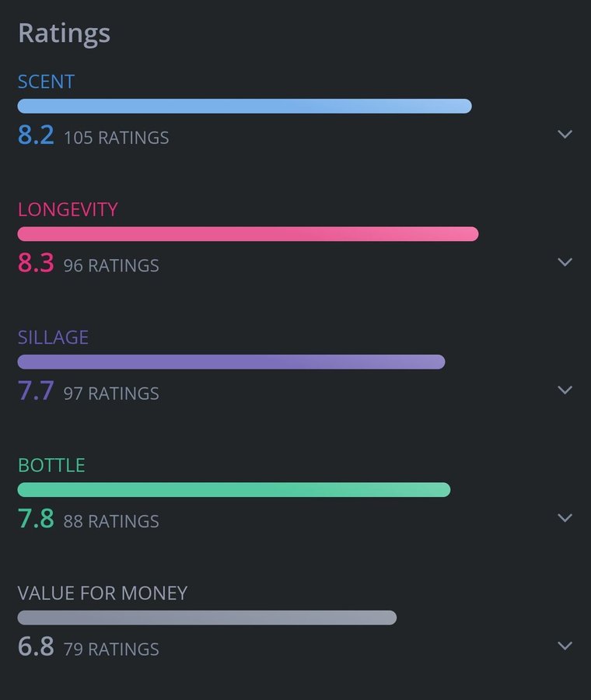Click the Ratings section heading
Viewport: 591px width, 700px height.
tap(64, 33)
